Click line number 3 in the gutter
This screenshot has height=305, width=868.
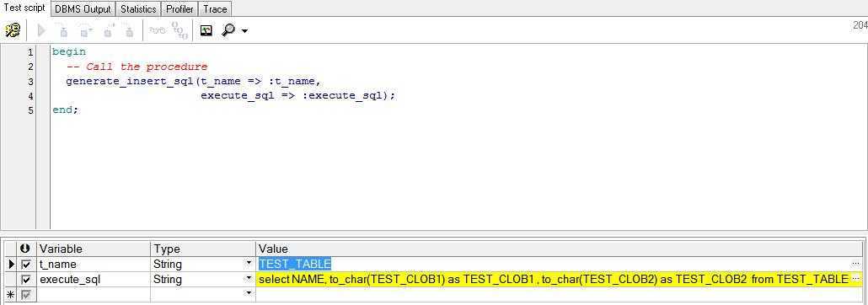tap(30, 82)
